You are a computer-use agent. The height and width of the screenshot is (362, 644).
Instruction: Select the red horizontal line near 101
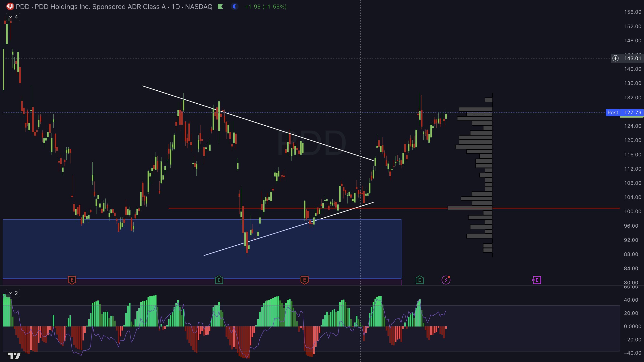550,208
